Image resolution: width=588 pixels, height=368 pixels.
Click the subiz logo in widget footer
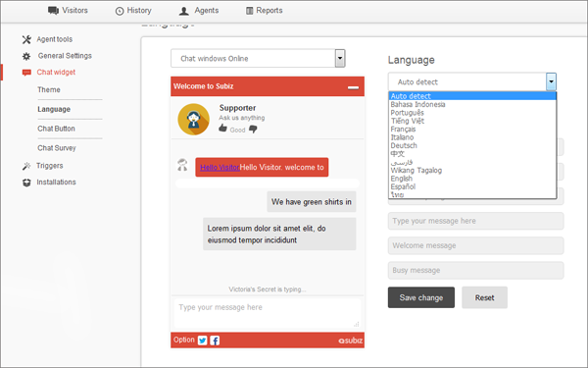point(351,341)
